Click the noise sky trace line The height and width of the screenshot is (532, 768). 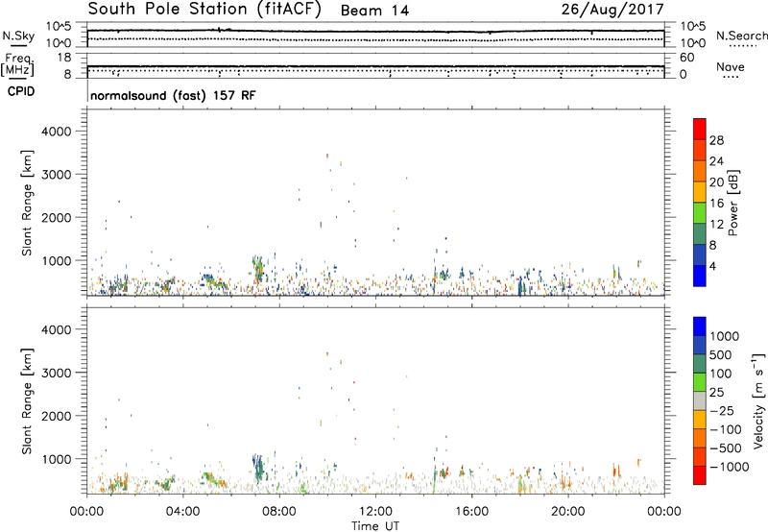tap(375, 32)
